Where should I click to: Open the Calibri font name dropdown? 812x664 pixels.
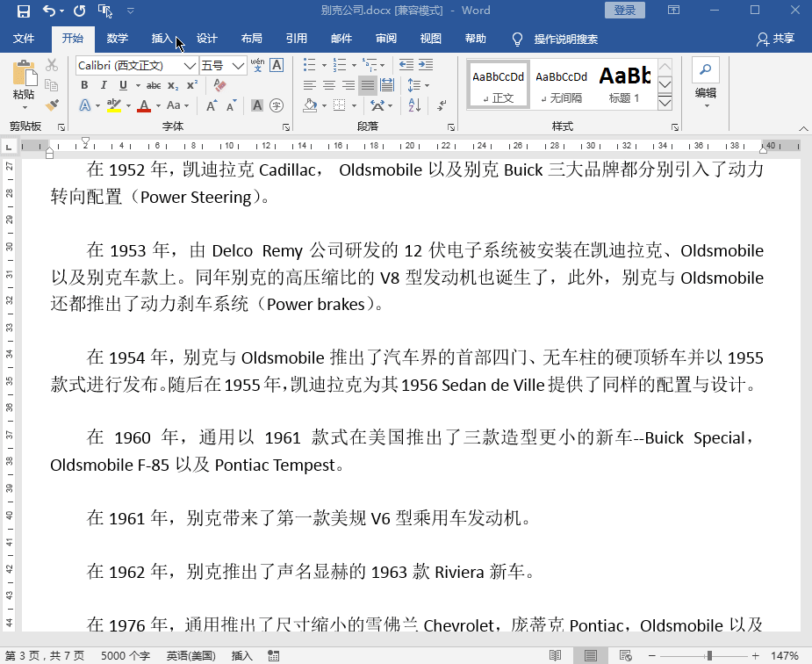(x=190, y=66)
